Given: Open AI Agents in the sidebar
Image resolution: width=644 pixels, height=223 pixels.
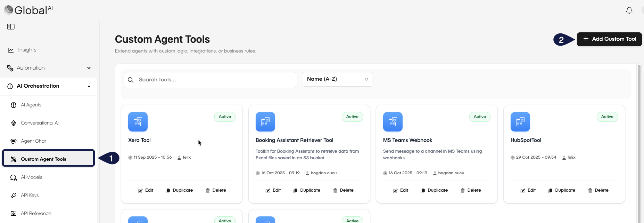Looking at the screenshot, I should coord(31,105).
